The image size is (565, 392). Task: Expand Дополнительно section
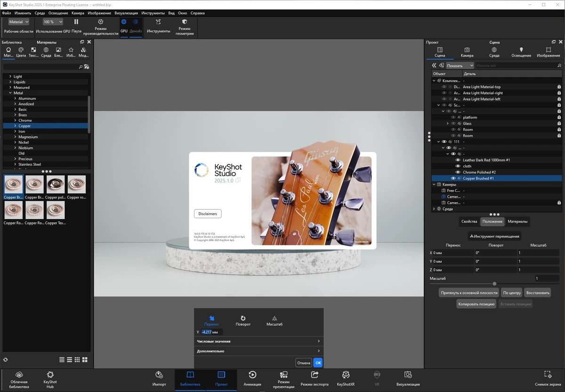pyautogui.click(x=258, y=351)
